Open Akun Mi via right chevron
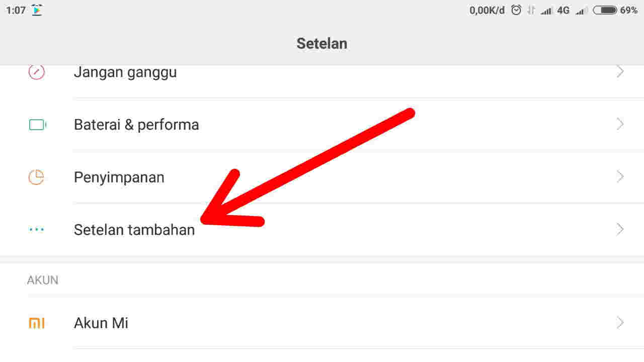The image size is (644, 362). point(620,323)
